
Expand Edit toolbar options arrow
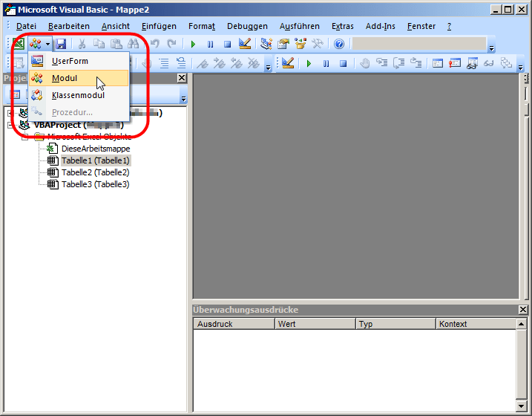[x=269, y=68]
